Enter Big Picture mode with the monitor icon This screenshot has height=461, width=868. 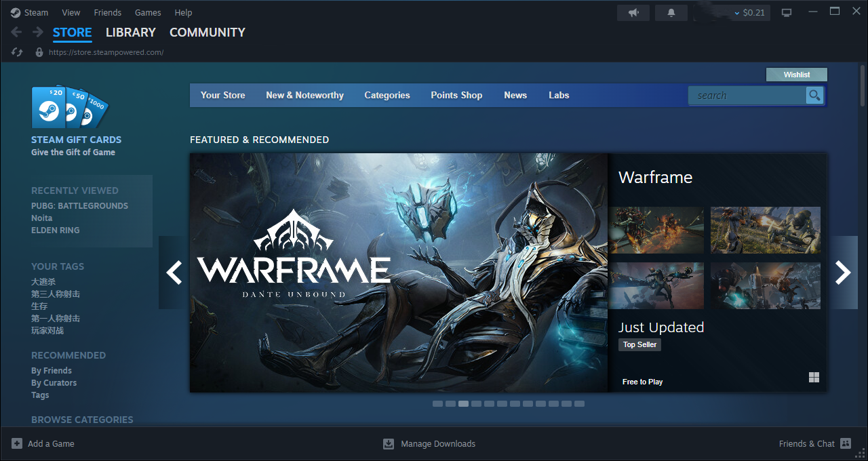[787, 12]
